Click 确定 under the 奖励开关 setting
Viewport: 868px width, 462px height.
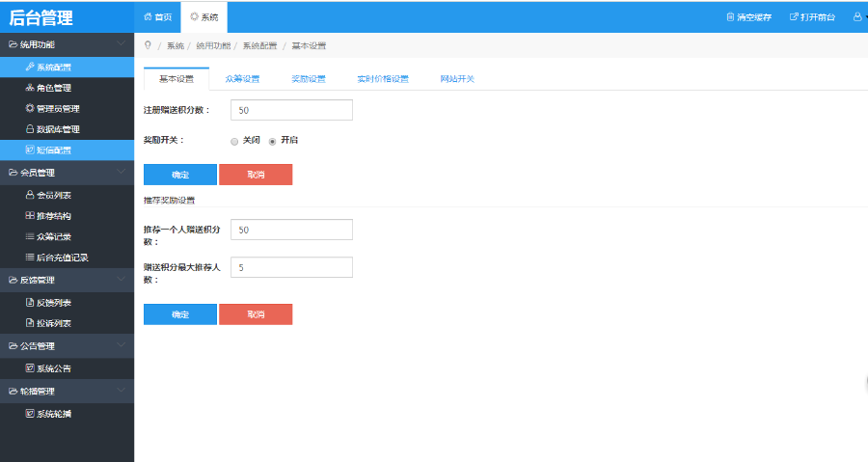point(180,175)
